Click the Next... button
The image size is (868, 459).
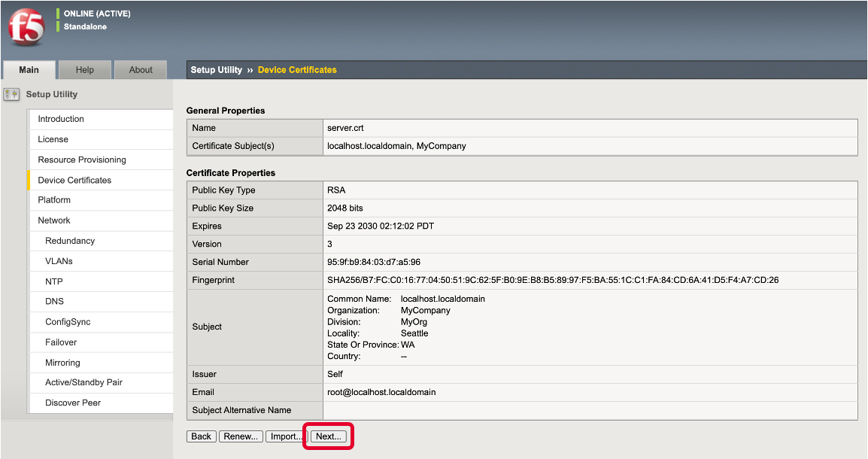pos(328,436)
